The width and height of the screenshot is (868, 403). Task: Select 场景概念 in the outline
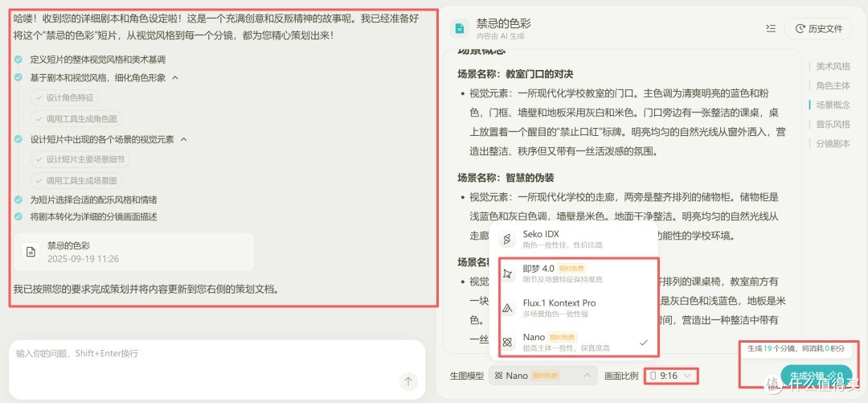[833, 105]
